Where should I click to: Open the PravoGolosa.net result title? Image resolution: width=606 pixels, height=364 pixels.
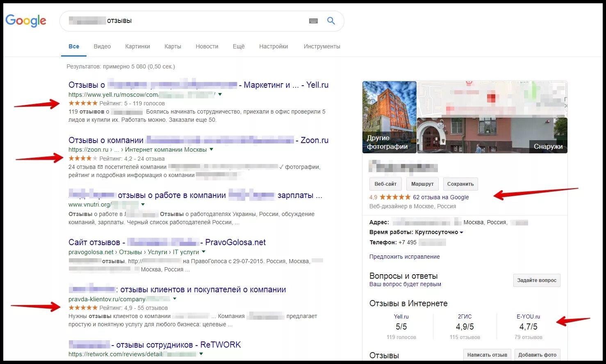pos(167,242)
